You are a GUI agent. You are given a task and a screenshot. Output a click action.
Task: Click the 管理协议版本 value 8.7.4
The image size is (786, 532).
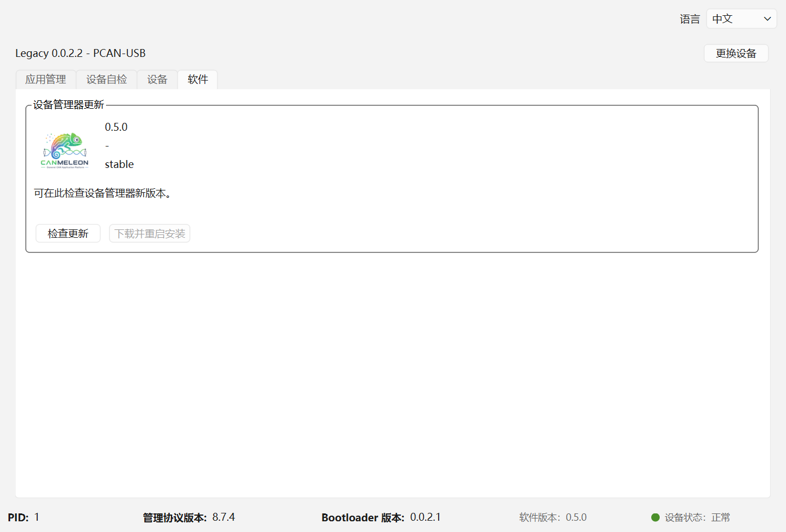224,517
